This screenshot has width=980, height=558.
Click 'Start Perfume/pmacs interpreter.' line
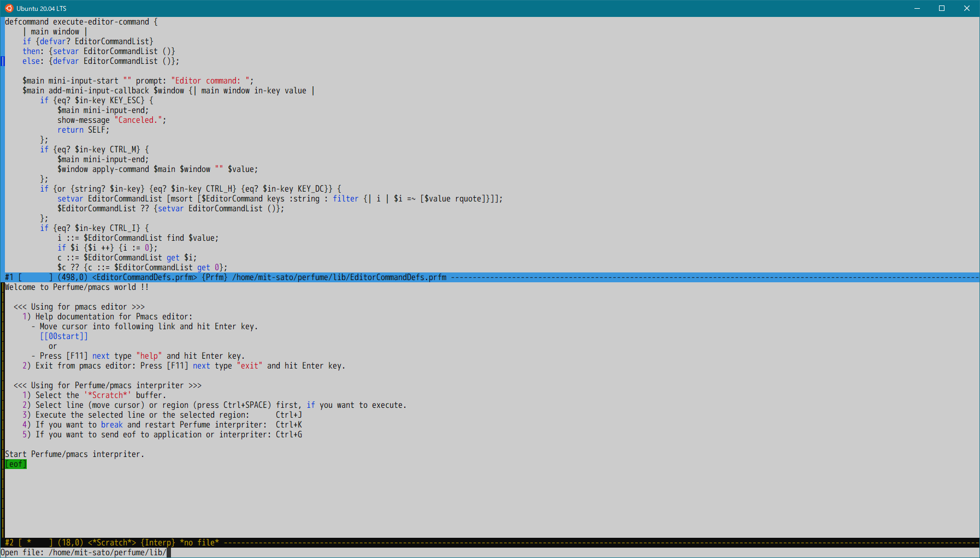click(x=75, y=454)
